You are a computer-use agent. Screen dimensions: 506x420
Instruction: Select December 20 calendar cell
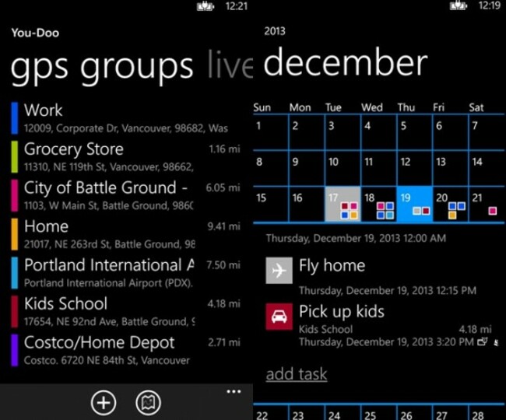(x=450, y=205)
